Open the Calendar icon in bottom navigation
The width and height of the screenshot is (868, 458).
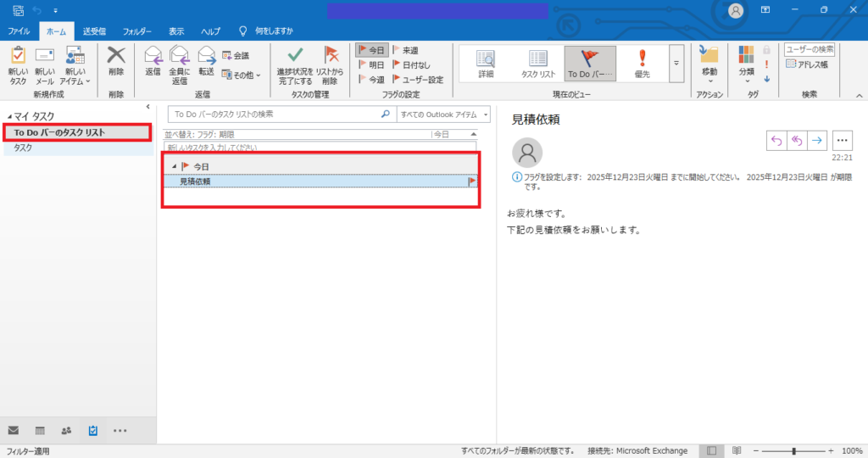click(40, 431)
